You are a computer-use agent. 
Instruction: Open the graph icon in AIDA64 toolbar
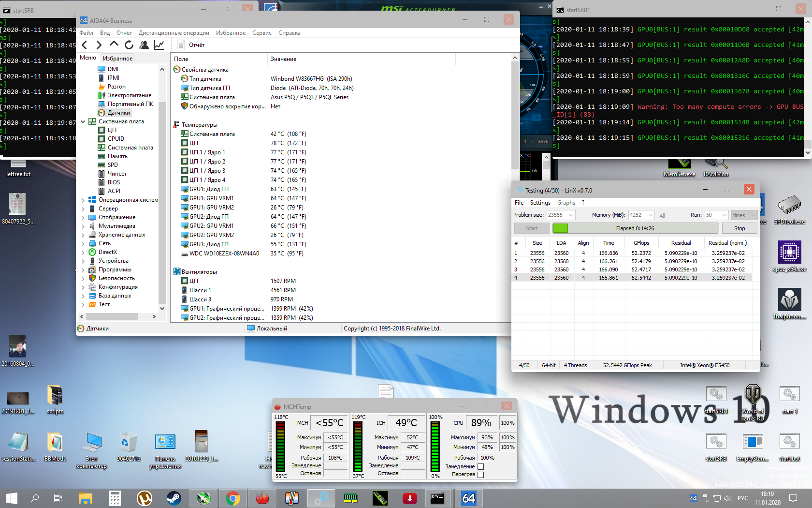click(x=159, y=45)
